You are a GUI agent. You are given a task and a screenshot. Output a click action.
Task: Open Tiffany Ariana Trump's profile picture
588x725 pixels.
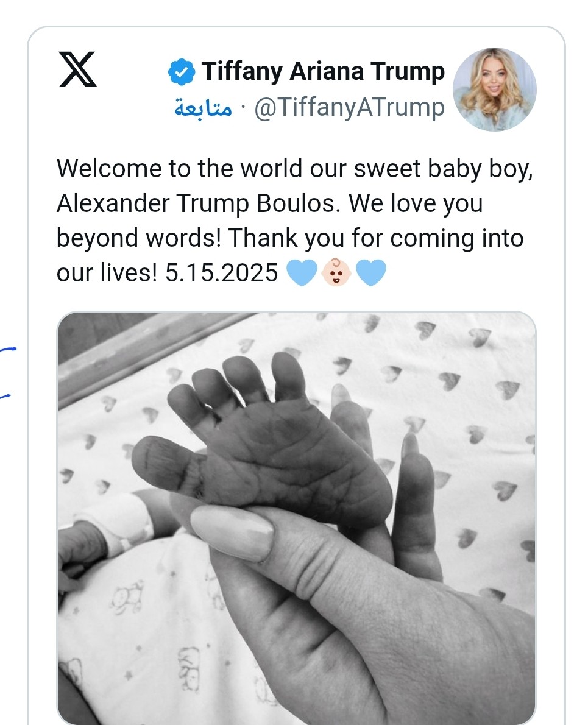click(x=494, y=89)
